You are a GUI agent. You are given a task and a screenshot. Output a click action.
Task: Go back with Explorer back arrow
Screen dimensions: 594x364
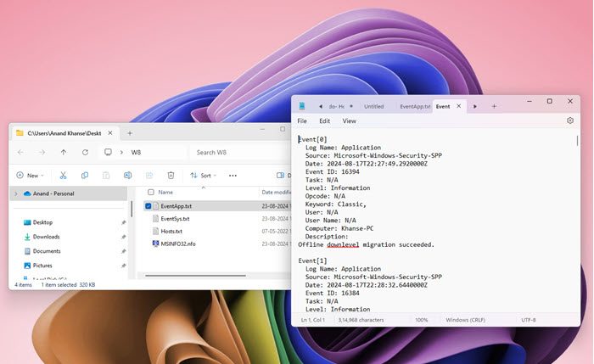click(x=20, y=152)
